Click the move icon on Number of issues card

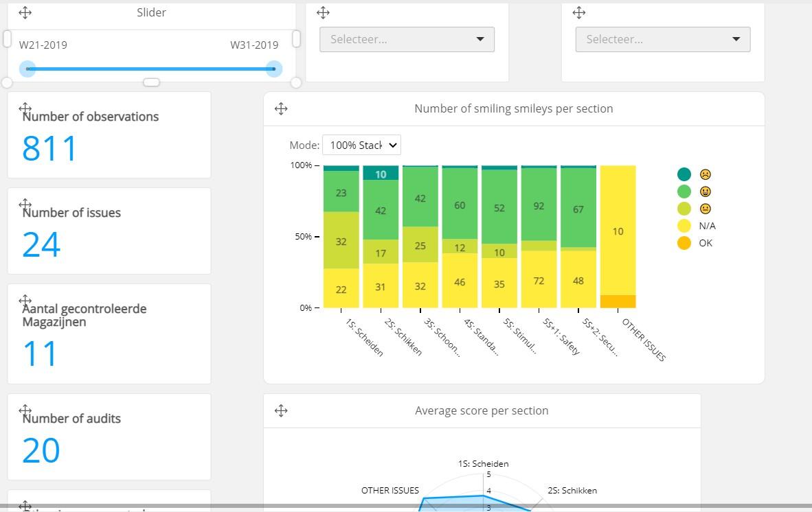[25, 205]
